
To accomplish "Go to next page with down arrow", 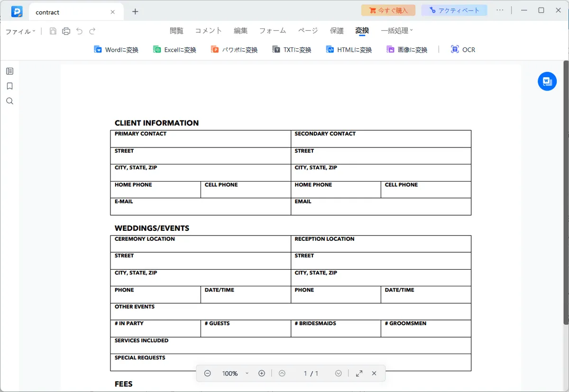I will pyautogui.click(x=339, y=374).
